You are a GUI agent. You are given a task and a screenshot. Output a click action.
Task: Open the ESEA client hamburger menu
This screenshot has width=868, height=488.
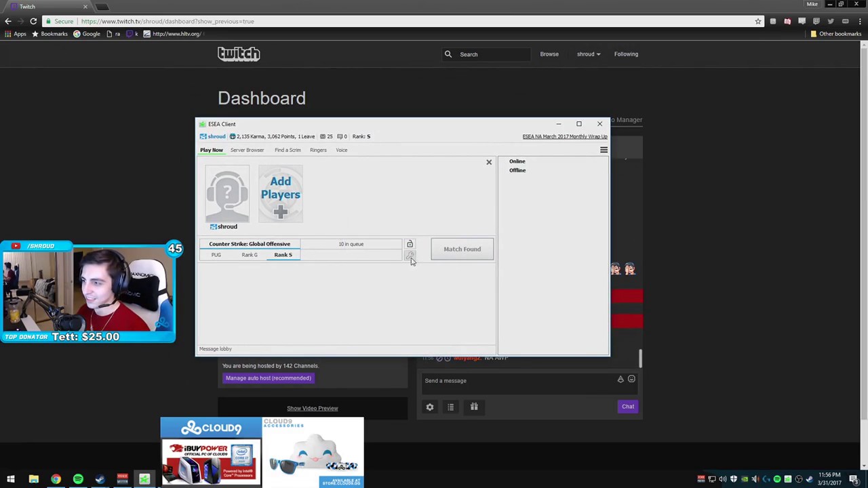pos(604,150)
